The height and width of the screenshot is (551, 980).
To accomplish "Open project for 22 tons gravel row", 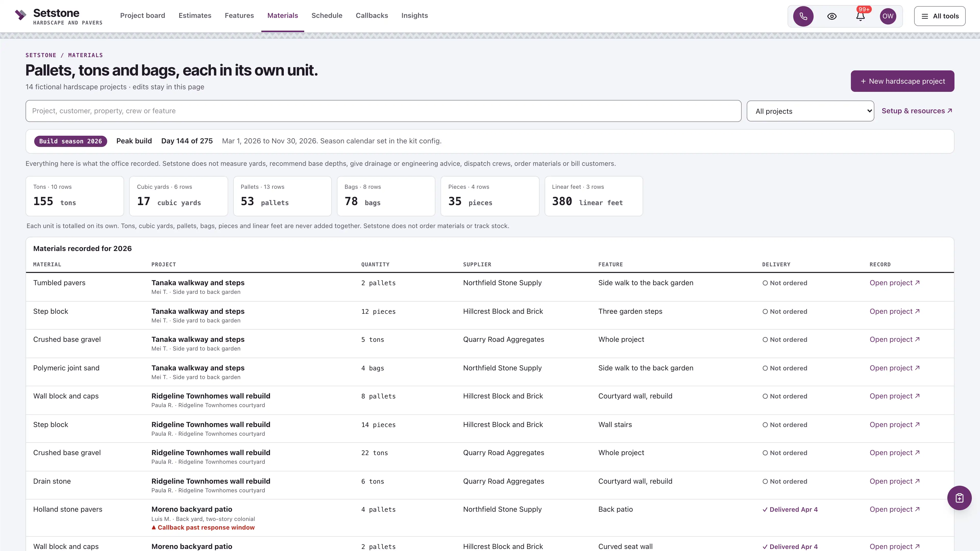I will (895, 453).
